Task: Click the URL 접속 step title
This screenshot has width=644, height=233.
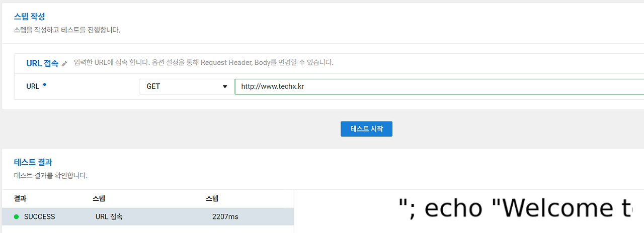Action: tap(42, 64)
